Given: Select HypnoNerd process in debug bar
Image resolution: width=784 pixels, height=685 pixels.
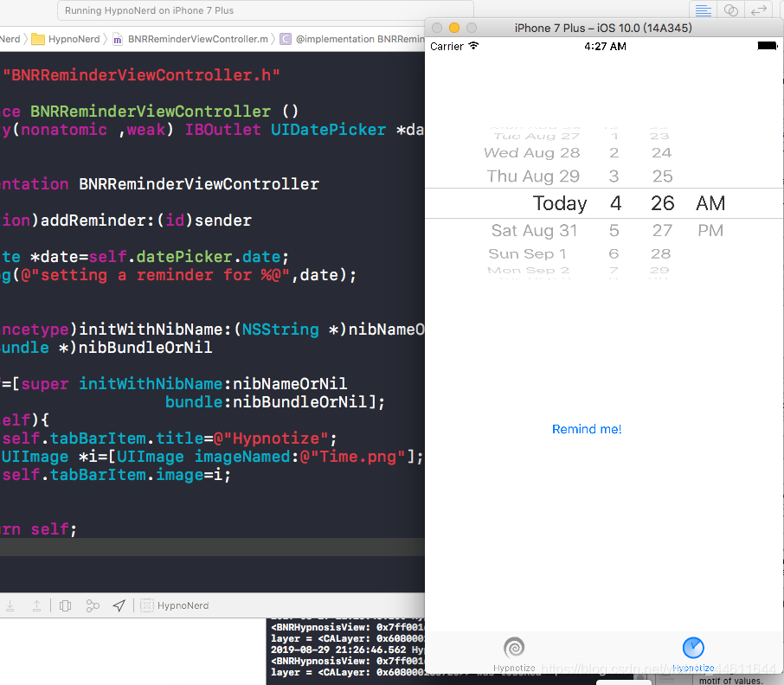Looking at the screenshot, I should click(x=175, y=605).
